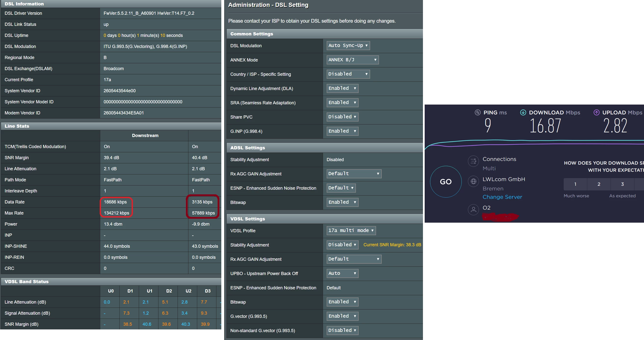Click the ping icon beside PING ms

[x=477, y=112]
